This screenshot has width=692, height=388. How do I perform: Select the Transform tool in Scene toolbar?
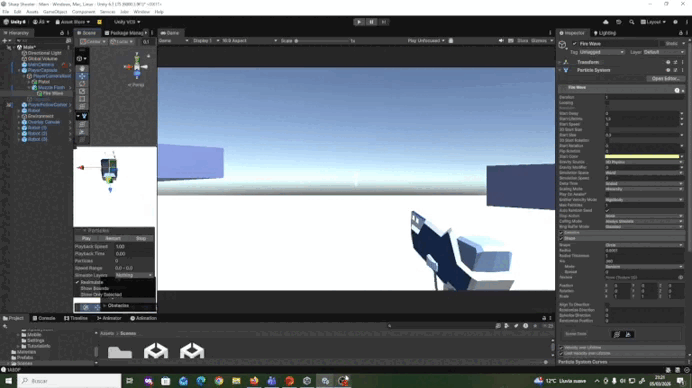pos(82,106)
